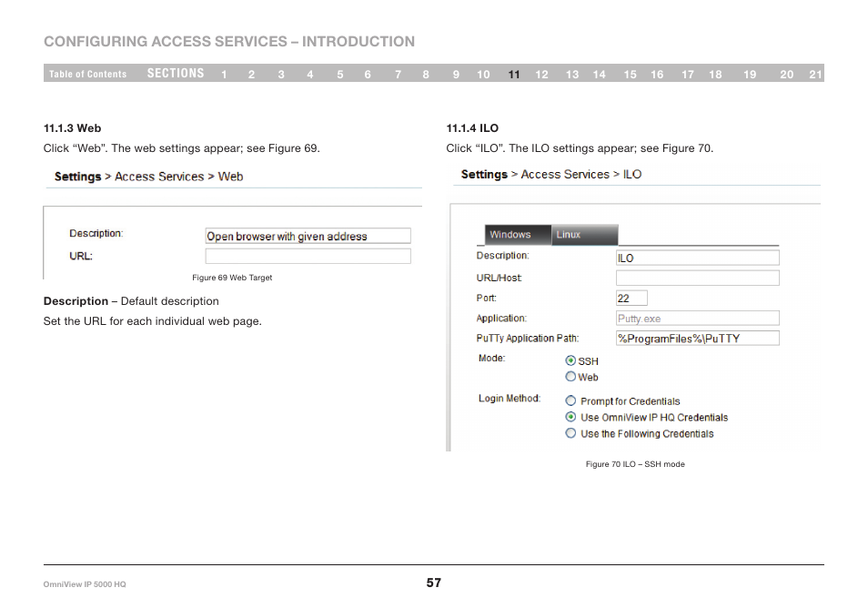Click the Web Description input field

click(308, 236)
